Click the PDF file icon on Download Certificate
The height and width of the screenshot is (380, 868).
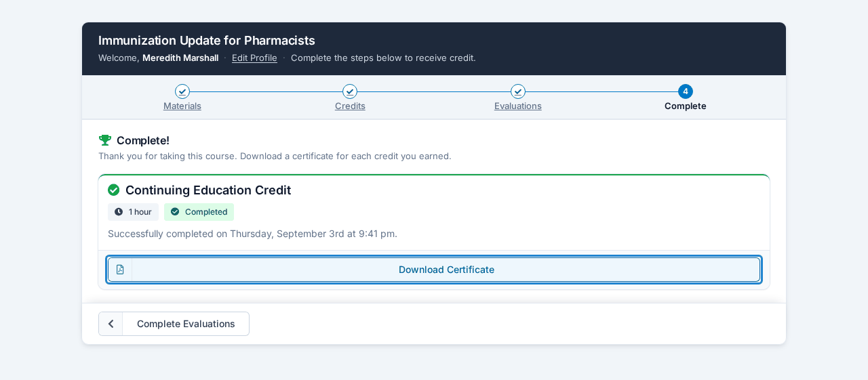tap(120, 270)
